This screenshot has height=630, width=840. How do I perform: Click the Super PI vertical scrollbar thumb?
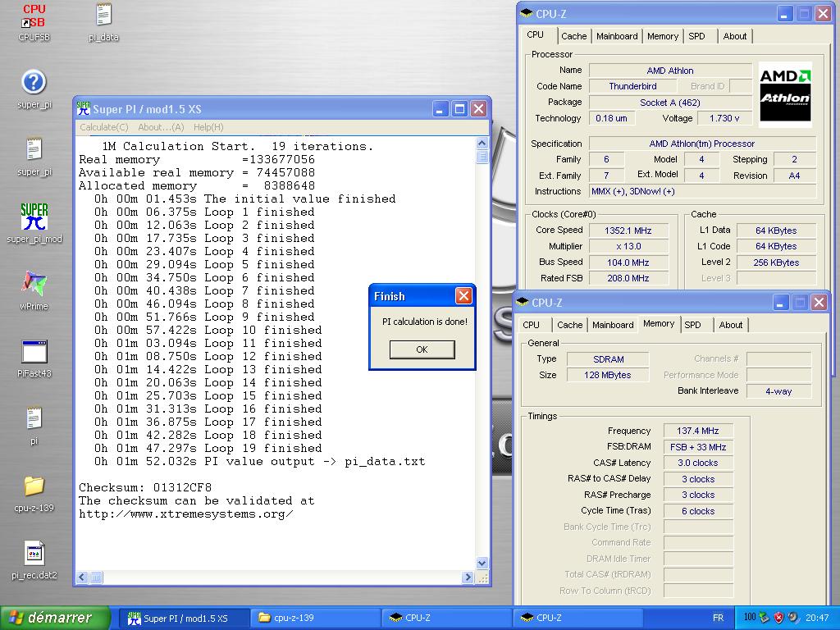coord(482,157)
